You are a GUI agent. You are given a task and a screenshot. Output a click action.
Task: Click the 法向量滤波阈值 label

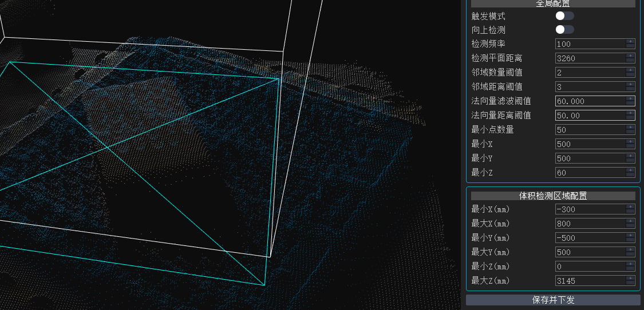[501, 101]
